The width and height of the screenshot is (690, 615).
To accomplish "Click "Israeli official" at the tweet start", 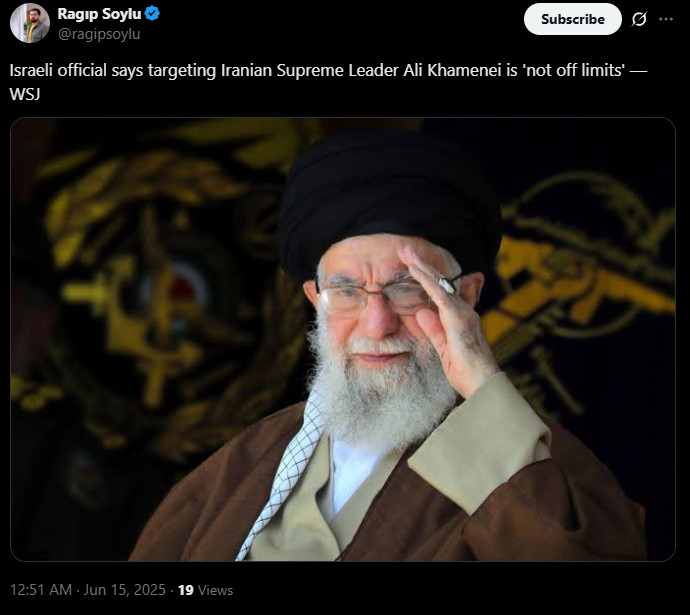I will tap(58, 70).
